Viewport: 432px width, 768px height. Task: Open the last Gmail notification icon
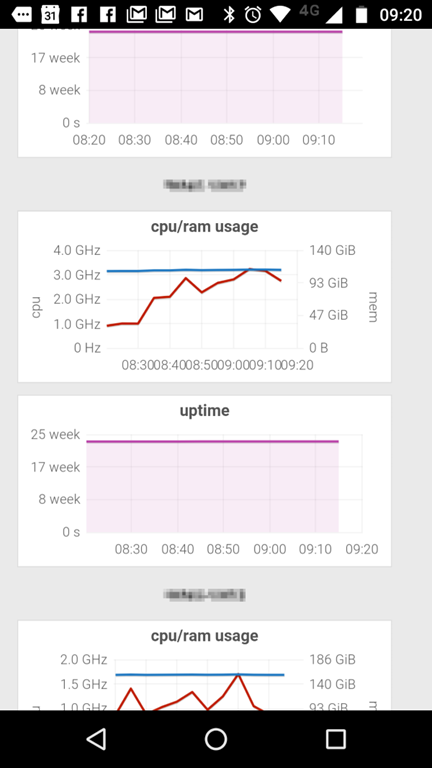194,15
